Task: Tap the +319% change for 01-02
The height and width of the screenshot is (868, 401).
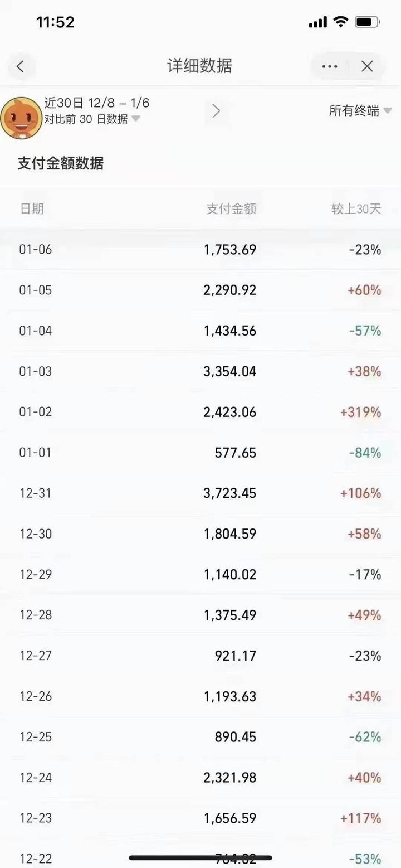Action: click(360, 412)
